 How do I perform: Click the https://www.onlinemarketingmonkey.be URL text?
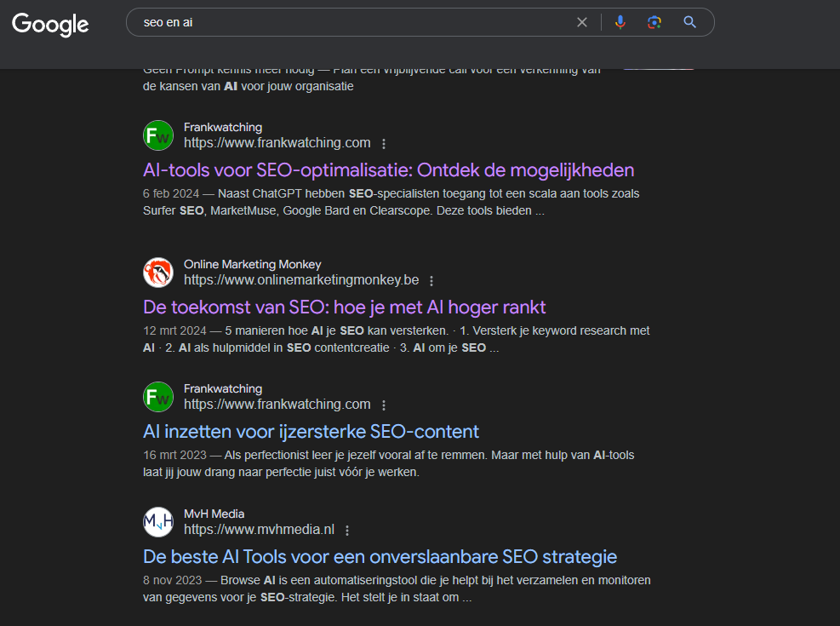tap(301, 280)
